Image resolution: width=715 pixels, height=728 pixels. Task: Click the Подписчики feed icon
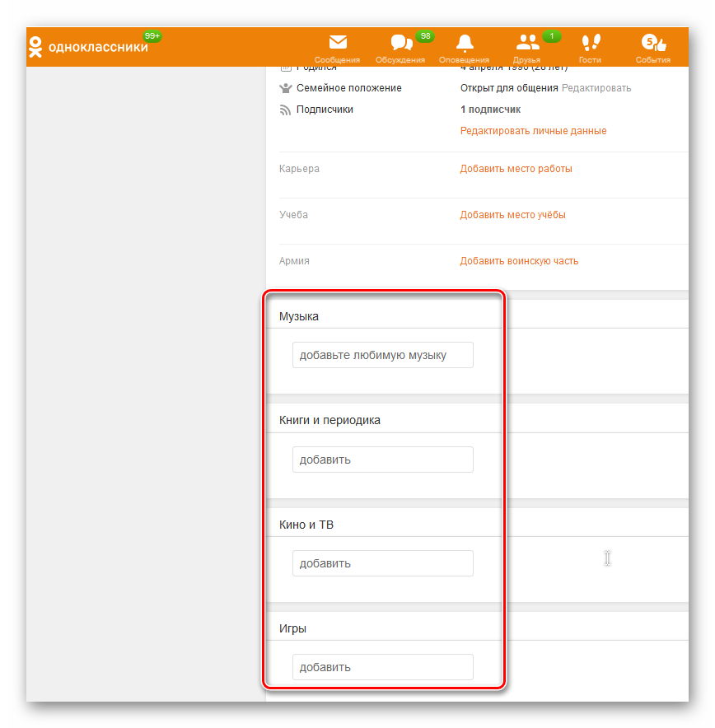[x=285, y=110]
